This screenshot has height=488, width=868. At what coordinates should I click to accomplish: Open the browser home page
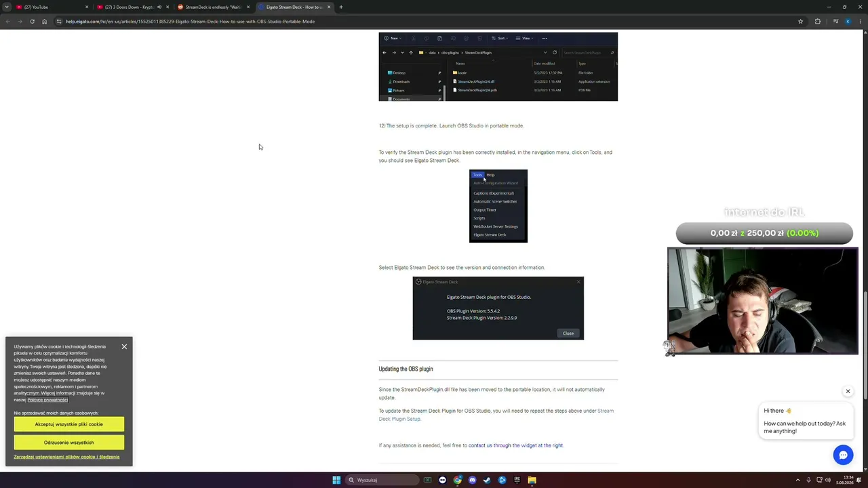coord(45,21)
